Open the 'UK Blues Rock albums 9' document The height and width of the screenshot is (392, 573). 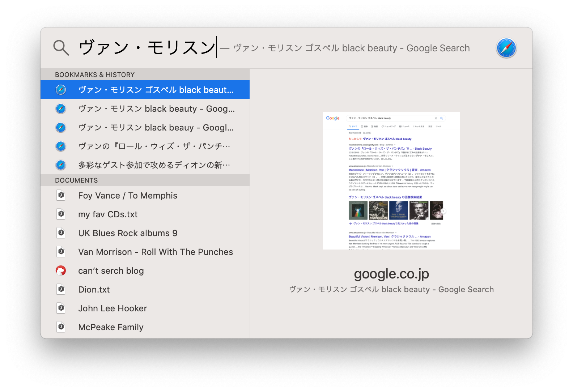click(145, 233)
